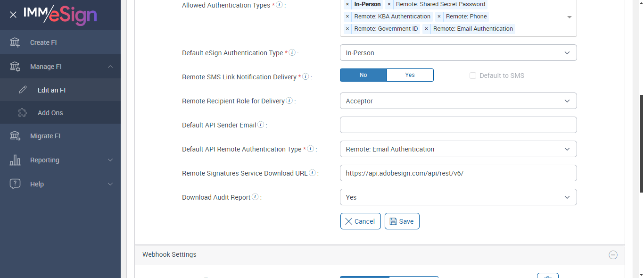
Task: Click the Default API Sender Email field
Action: click(458, 125)
